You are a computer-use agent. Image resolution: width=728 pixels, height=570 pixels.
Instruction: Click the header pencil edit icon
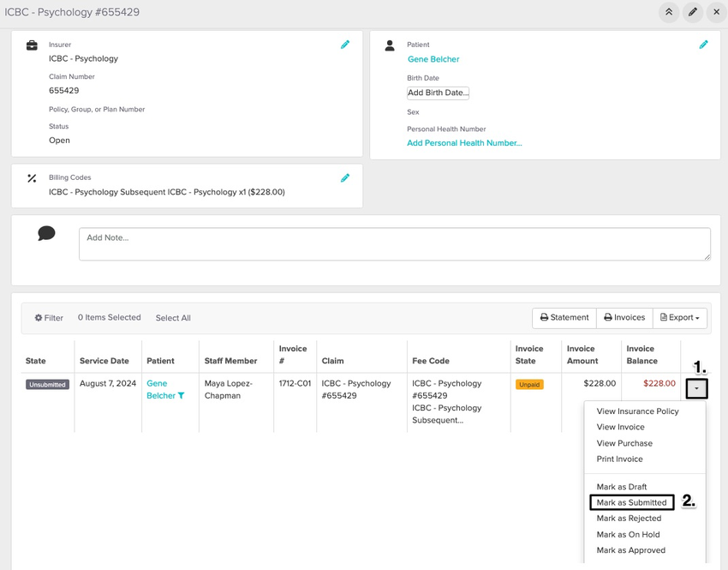click(693, 12)
